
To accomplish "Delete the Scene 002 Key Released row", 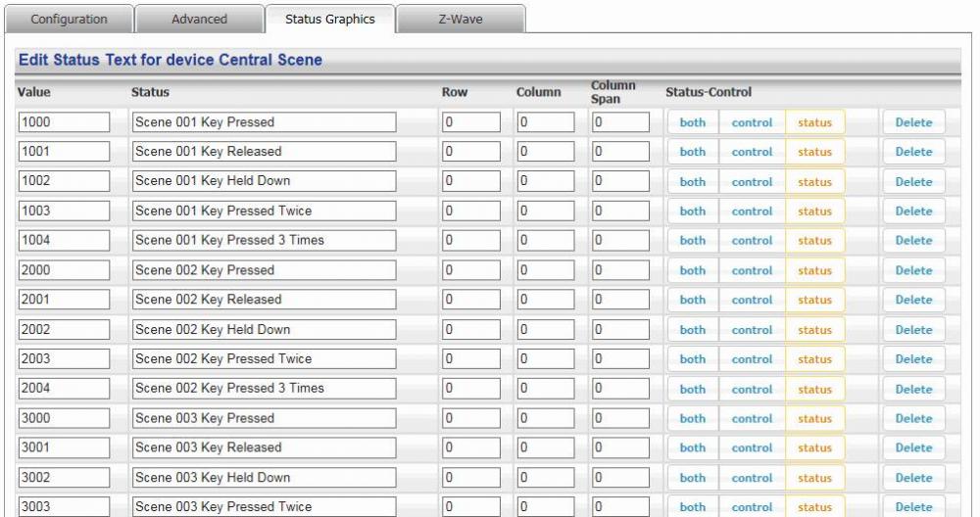I will click(x=913, y=300).
